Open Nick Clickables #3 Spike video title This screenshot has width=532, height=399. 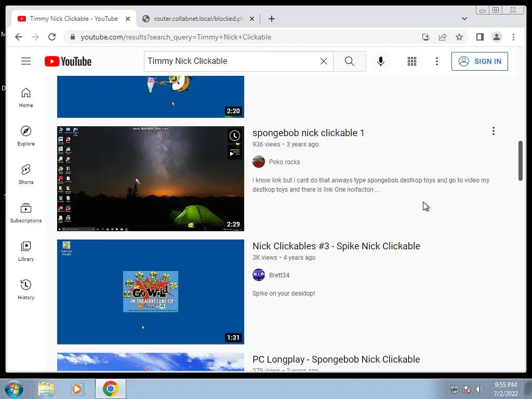tap(336, 246)
